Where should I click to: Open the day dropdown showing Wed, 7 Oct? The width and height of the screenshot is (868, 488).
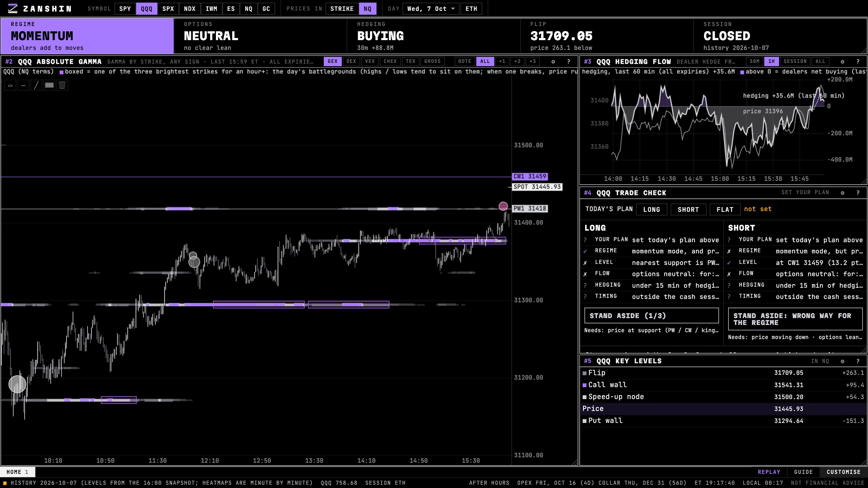431,9
